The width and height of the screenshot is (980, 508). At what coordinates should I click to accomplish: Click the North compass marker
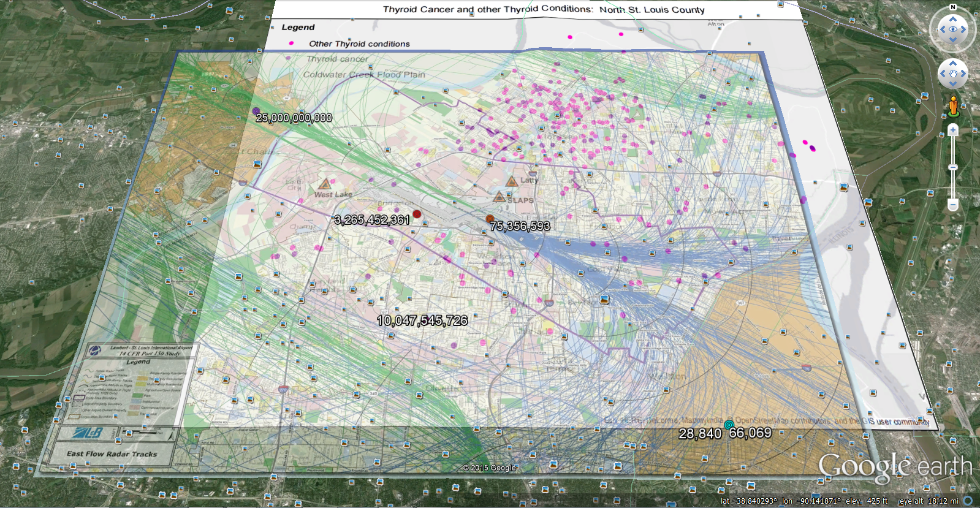point(953,7)
